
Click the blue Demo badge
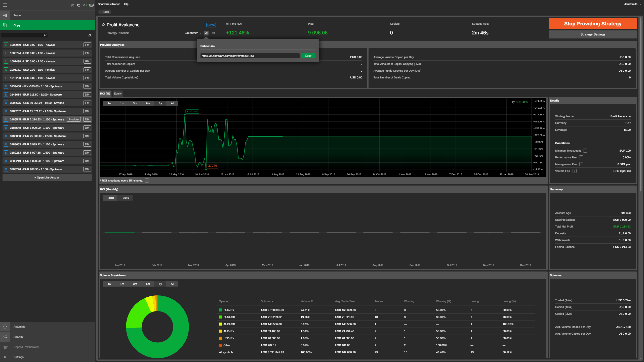(211, 25)
